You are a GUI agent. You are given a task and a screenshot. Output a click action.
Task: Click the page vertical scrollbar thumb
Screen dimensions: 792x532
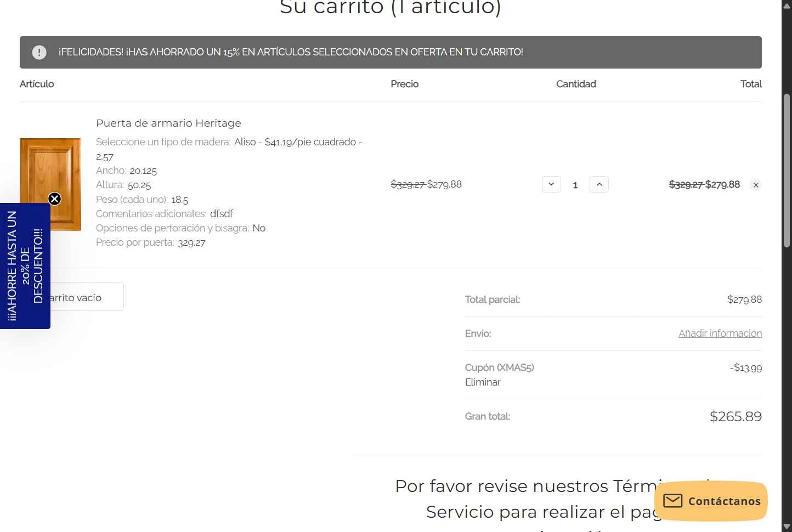tap(787, 170)
